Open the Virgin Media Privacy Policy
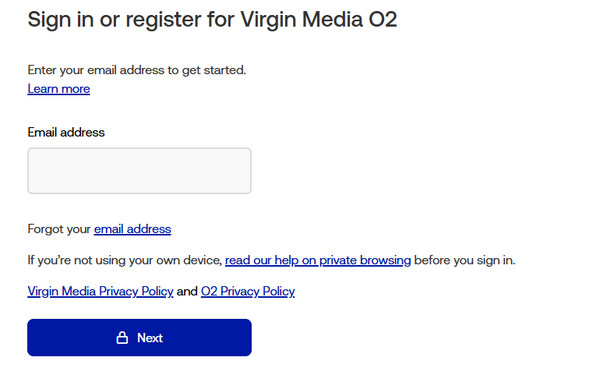Image resolution: width=600 pixels, height=372 pixels. click(100, 292)
